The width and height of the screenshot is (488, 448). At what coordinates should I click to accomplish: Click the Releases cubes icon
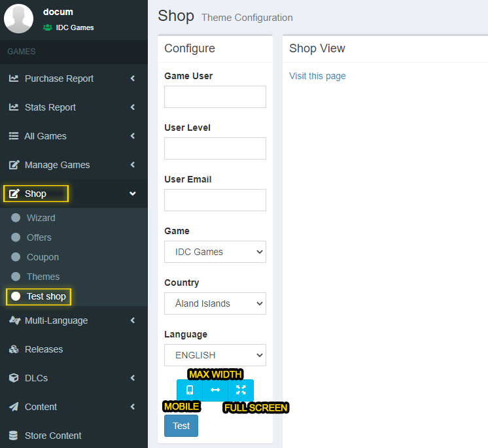pos(14,349)
